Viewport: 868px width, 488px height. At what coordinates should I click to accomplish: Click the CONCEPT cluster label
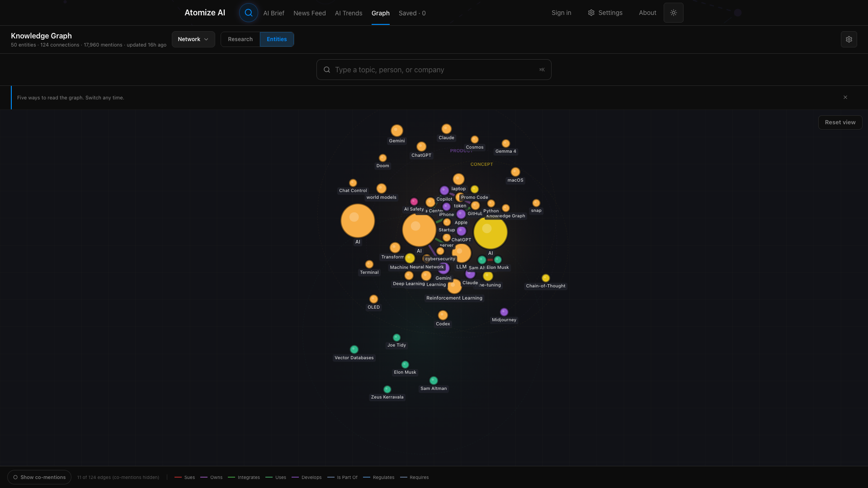click(481, 164)
